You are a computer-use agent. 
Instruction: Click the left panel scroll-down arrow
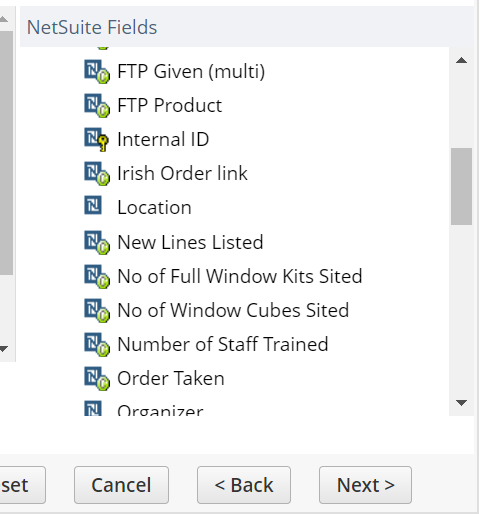pos(4,349)
